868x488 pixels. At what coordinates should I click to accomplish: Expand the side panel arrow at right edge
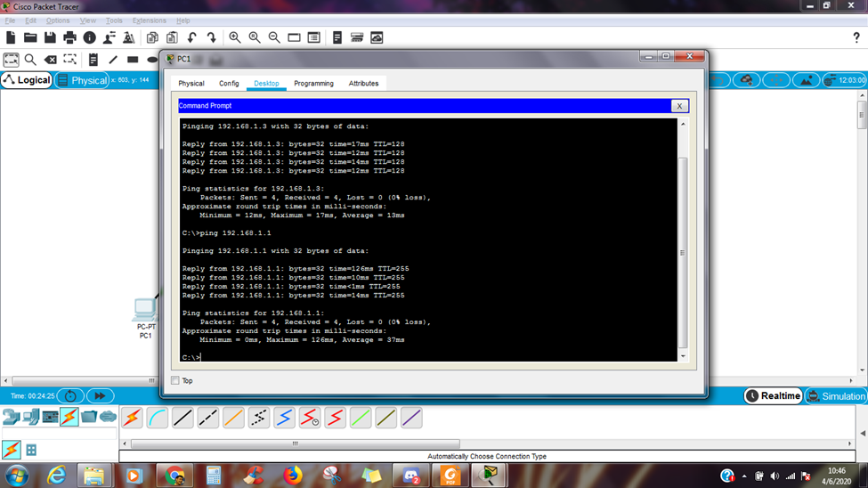coord(863,434)
